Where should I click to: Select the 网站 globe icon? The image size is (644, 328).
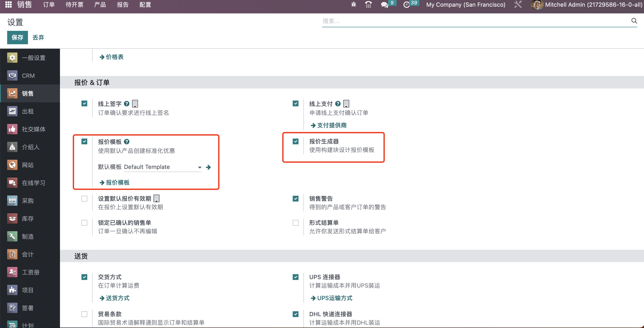coord(12,165)
